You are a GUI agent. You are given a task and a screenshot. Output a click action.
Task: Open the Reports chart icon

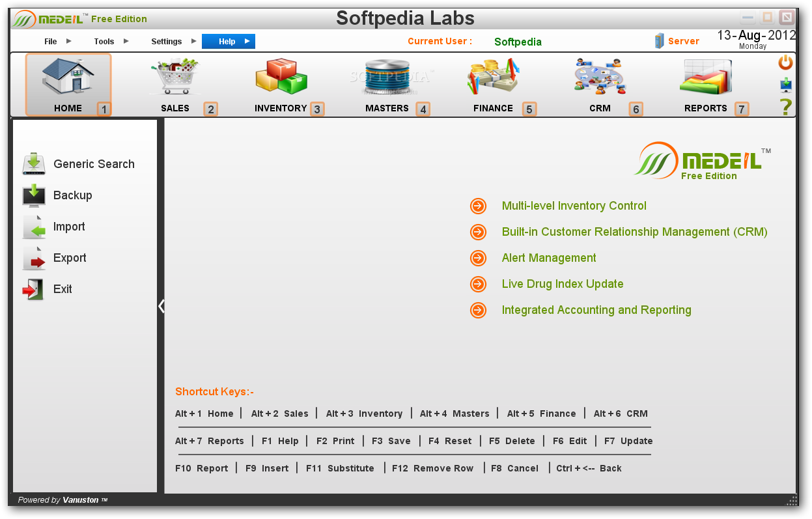tap(706, 76)
